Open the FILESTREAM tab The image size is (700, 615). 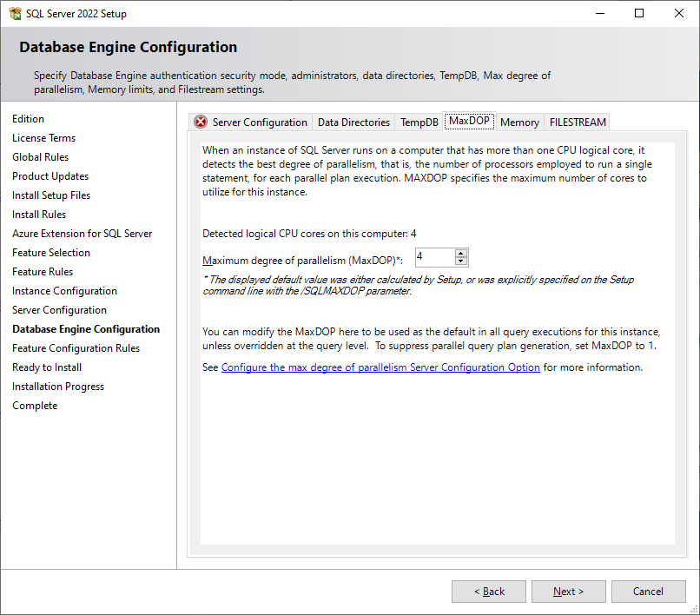(578, 122)
